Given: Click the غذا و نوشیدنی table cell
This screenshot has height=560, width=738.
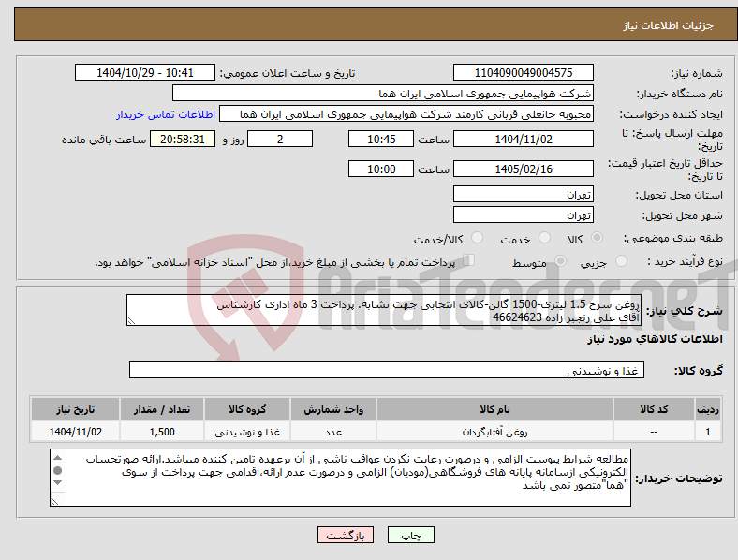Looking at the screenshot, I should [247, 432].
